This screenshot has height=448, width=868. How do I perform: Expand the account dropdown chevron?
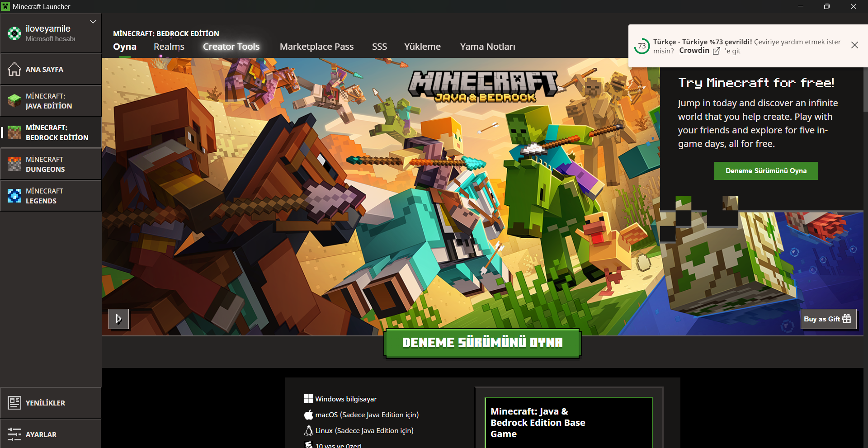click(93, 22)
